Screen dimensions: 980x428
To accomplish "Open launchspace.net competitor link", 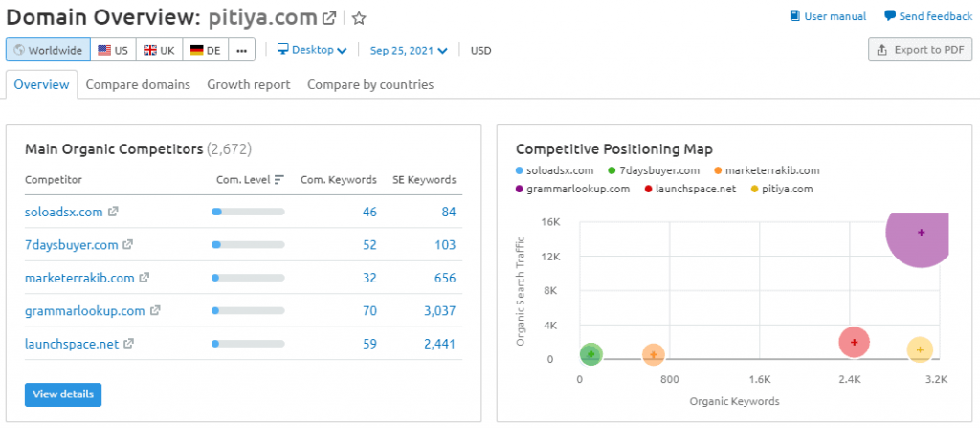I will tap(72, 344).
